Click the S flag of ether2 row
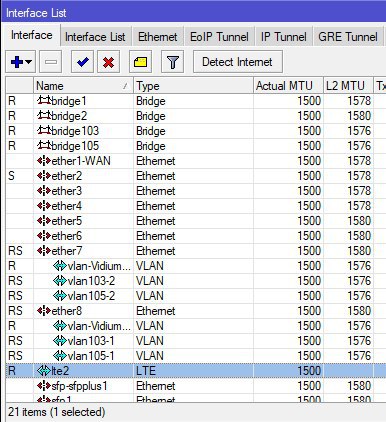Viewport: 386px width, 422px height. click(12, 176)
